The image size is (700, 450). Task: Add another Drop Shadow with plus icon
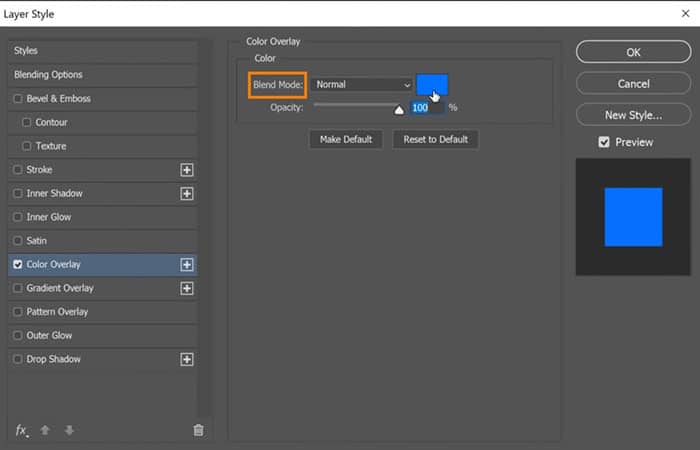coord(187,359)
